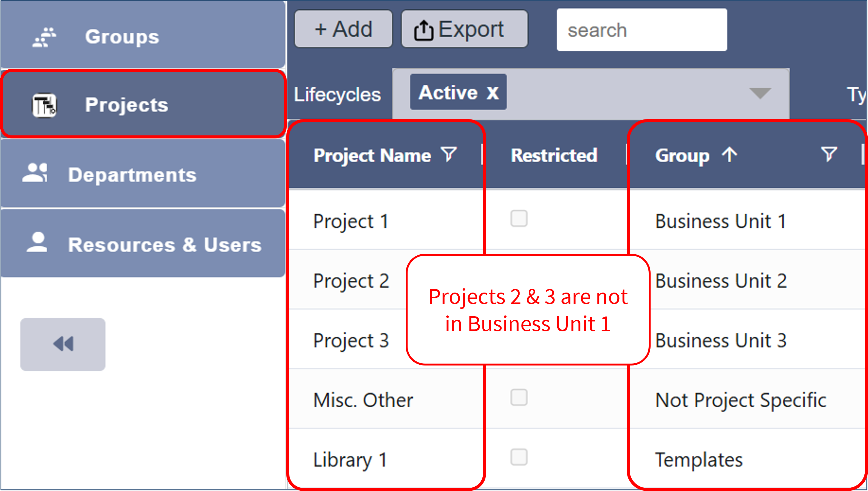Click the Departments people icon
Viewport: 868px width, 491px height.
(x=35, y=173)
